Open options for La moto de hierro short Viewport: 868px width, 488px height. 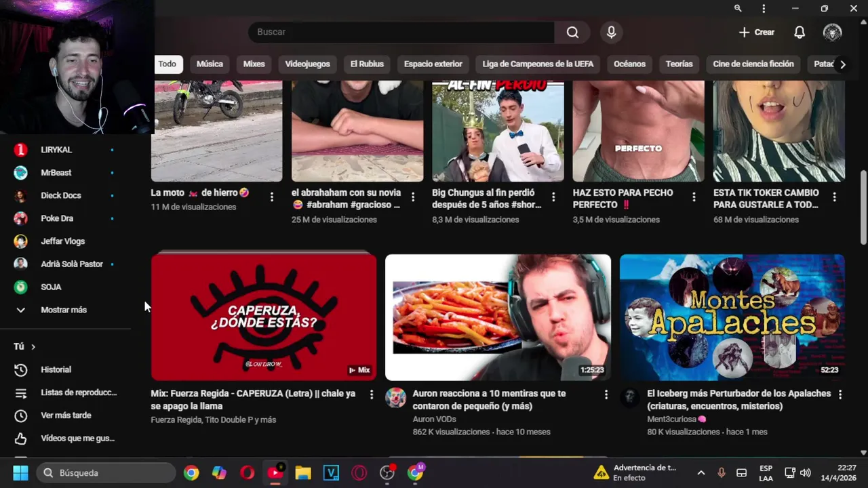[x=272, y=197]
